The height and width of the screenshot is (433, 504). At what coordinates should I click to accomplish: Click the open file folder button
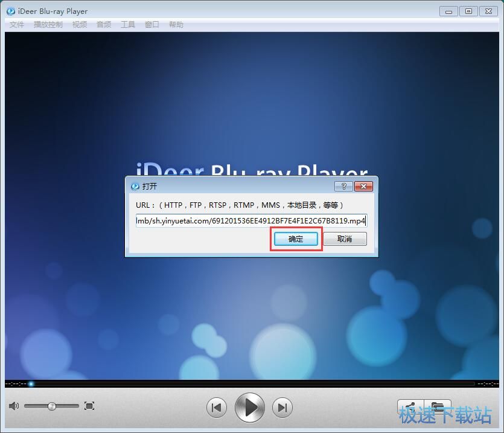coord(438,408)
